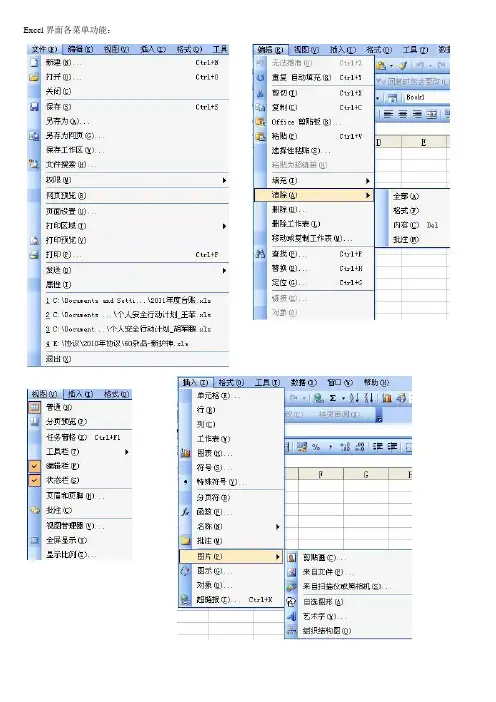Click the Percent Style % toolbar icon
The height and width of the screenshot is (702, 496).
tap(316, 447)
